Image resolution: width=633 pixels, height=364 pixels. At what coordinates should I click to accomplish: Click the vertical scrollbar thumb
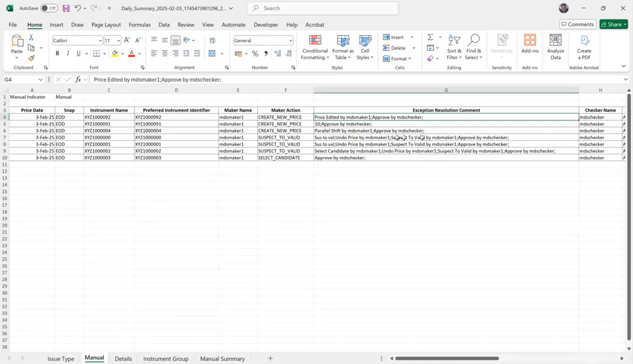click(x=628, y=217)
